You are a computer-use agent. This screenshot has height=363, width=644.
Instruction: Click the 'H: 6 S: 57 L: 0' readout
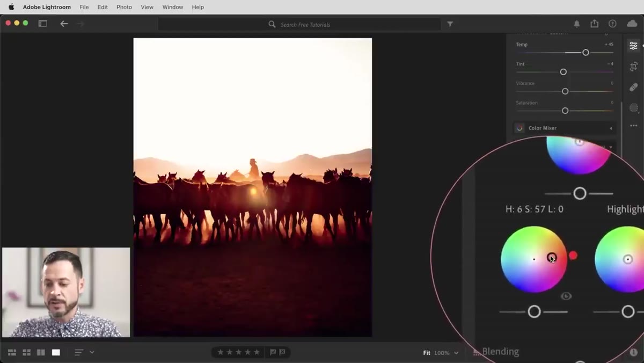click(x=535, y=209)
